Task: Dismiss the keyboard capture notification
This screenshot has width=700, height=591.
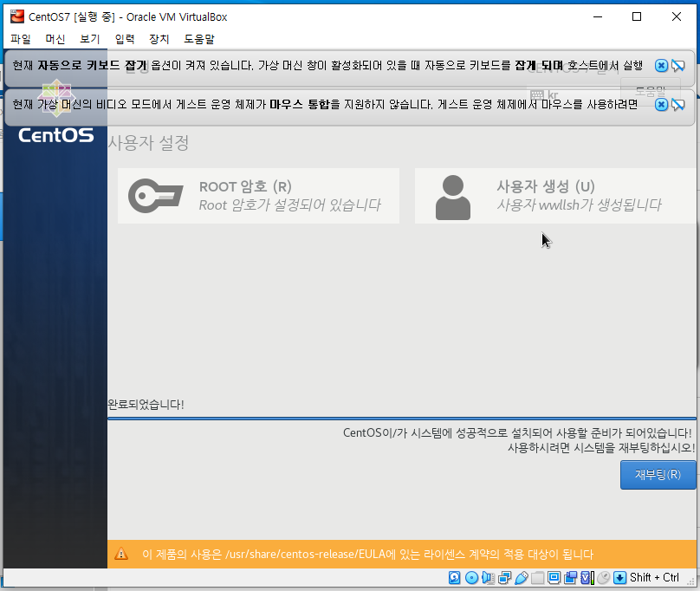Action: [661, 66]
